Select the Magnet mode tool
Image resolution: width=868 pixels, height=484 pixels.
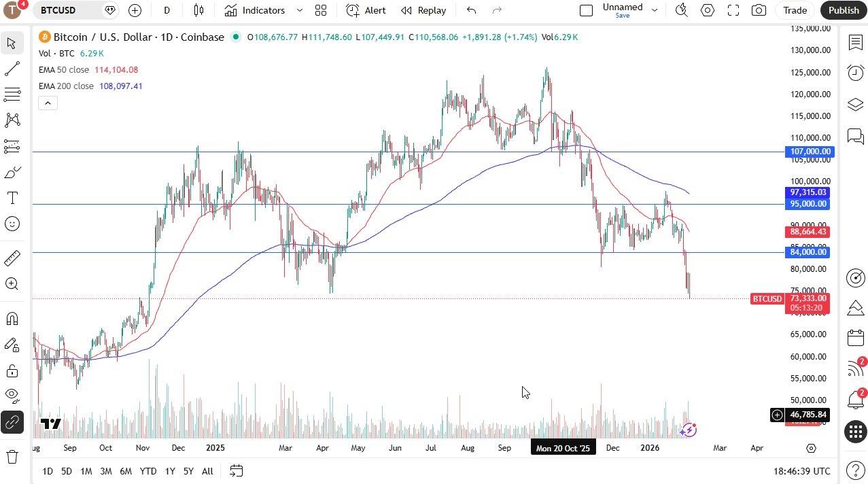[12, 318]
